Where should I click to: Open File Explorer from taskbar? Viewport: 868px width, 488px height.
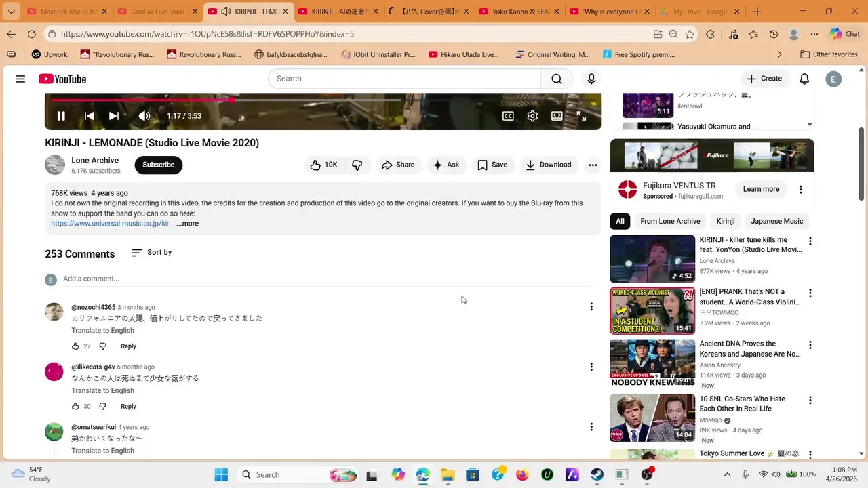pyautogui.click(x=448, y=474)
